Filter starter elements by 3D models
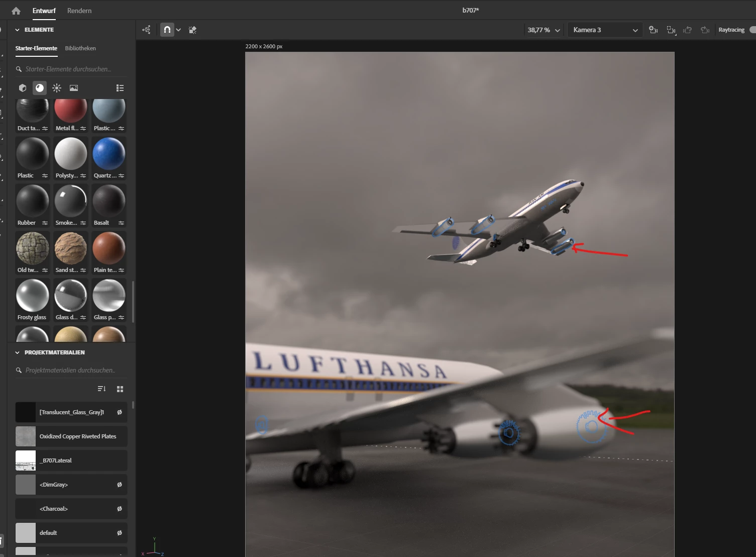This screenshot has width=756, height=557. (x=23, y=88)
